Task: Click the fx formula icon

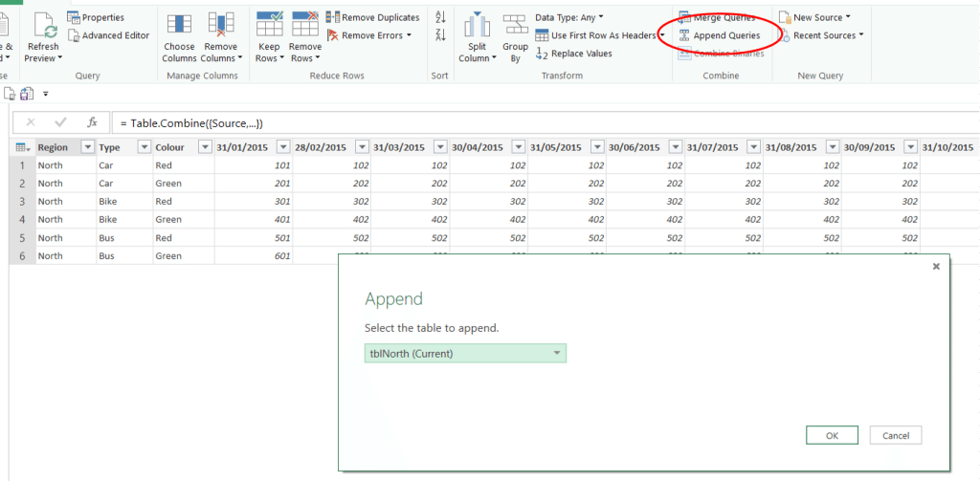Action: (92, 122)
